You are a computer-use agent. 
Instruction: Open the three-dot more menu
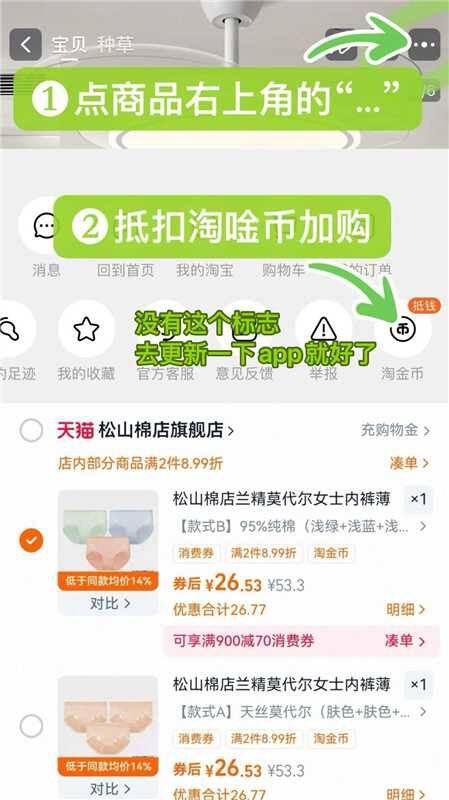tap(424, 45)
